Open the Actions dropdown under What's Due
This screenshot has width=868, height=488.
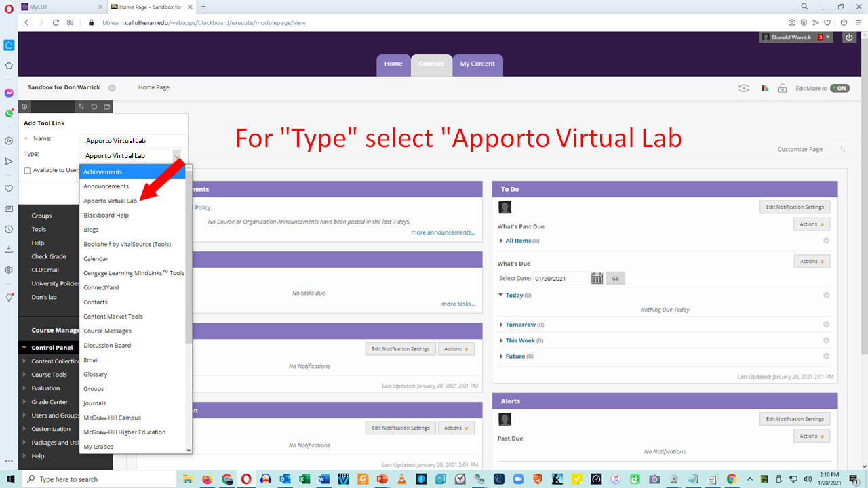812,261
